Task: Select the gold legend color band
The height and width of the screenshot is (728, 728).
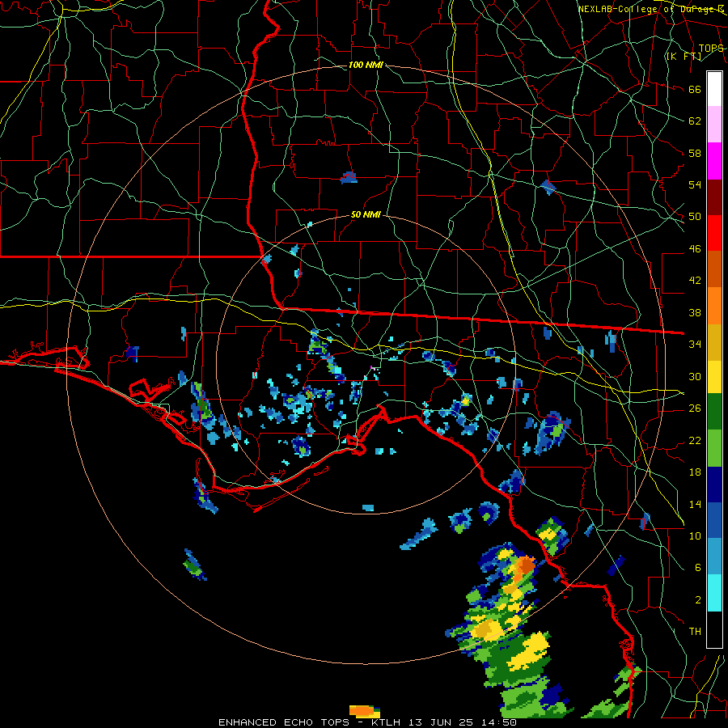Action: 714,342
